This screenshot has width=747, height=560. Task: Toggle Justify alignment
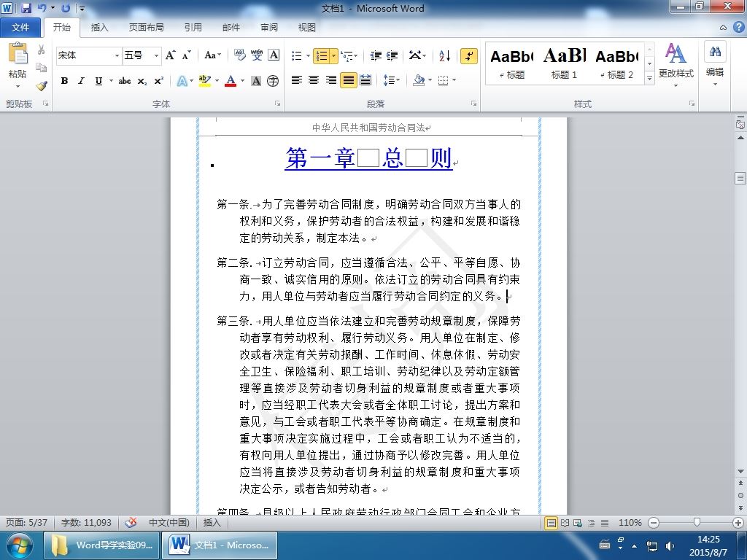click(x=348, y=80)
